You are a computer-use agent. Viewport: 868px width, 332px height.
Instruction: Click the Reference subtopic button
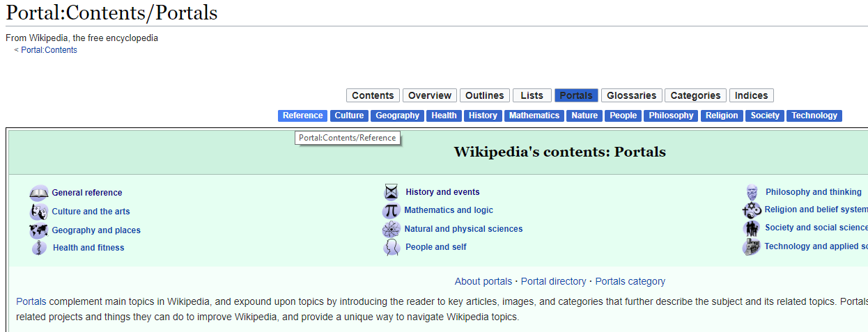click(303, 116)
